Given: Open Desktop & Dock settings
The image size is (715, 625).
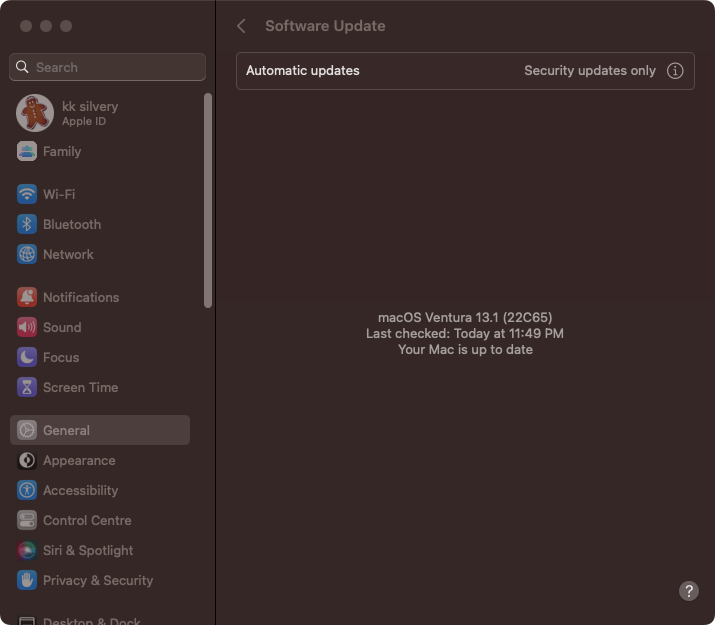Looking at the screenshot, I should coord(91,620).
